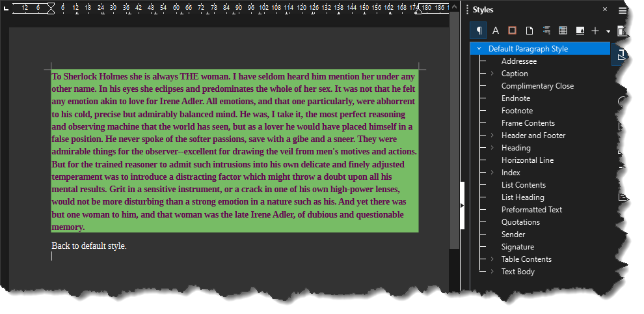This screenshot has width=644, height=314.
Task: Select the Horizontal Line style
Action: pyautogui.click(x=528, y=160)
